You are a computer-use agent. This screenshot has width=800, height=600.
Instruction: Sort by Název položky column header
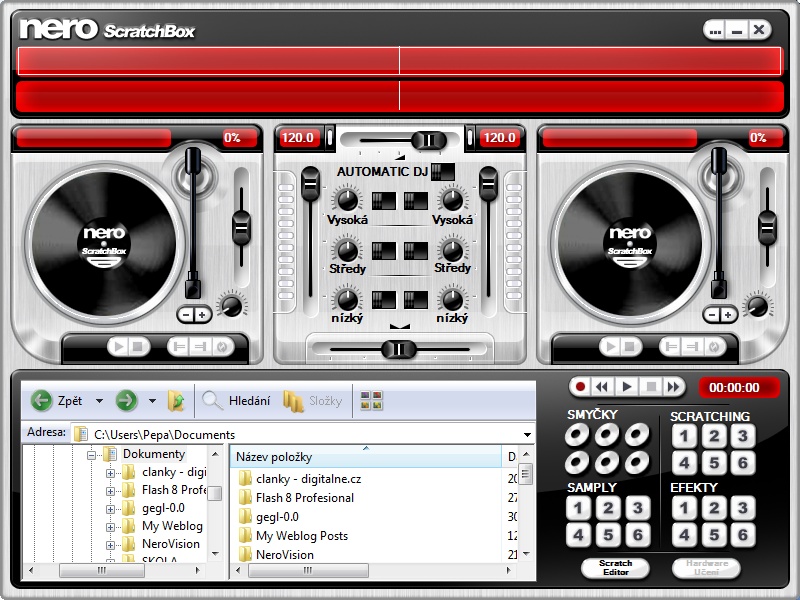(366, 457)
